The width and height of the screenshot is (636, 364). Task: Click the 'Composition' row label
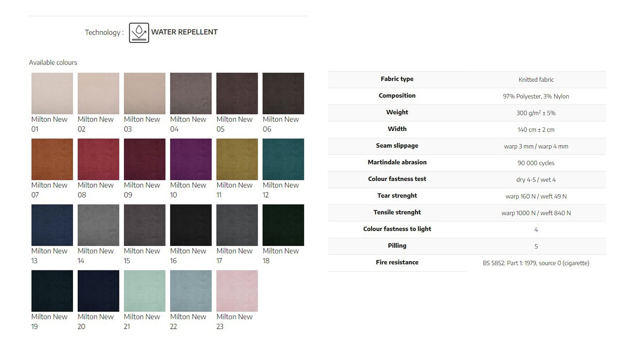[397, 96]
